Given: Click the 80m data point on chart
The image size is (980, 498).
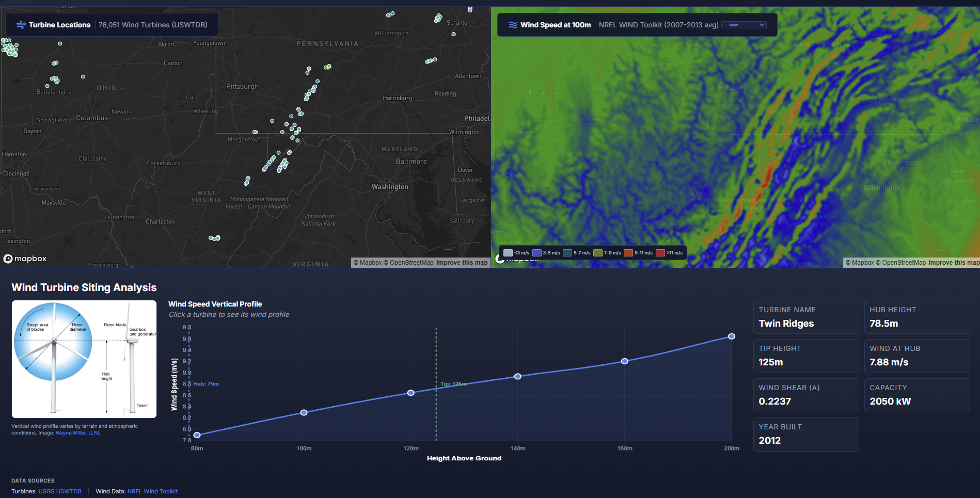Looking at the screenshot, I should pyautogui.click(x=197, y=435).
